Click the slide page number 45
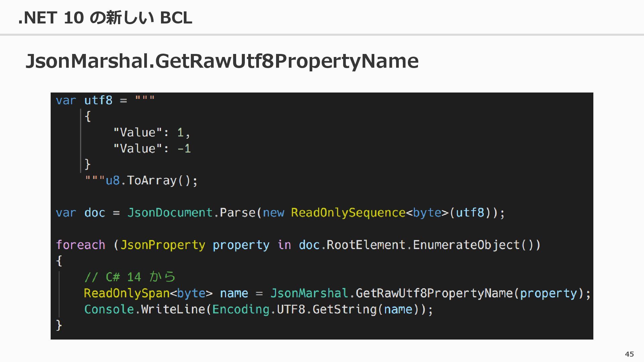This screenshot has height=362, width=644. (630, 354)
